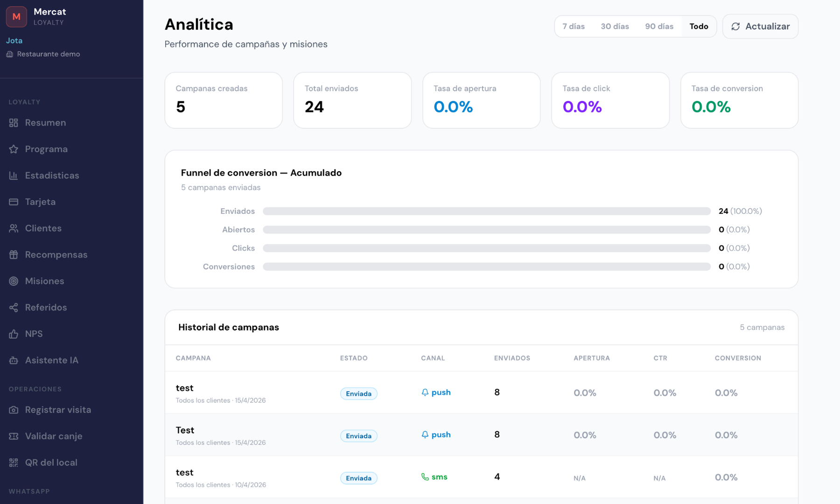Click the Registrar visita camera icon
Viewport: 840px width, 504px height.
(14, 410)
